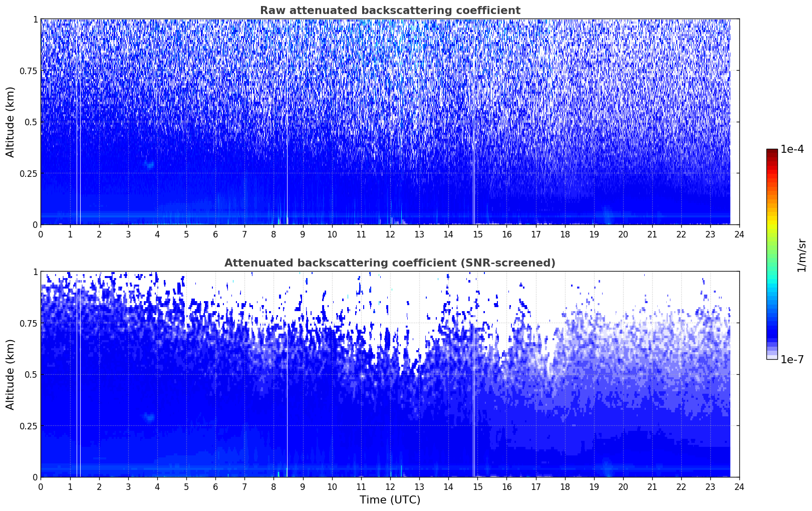Click the "1/m/sr" colorbar unit label

pos(801,254)
